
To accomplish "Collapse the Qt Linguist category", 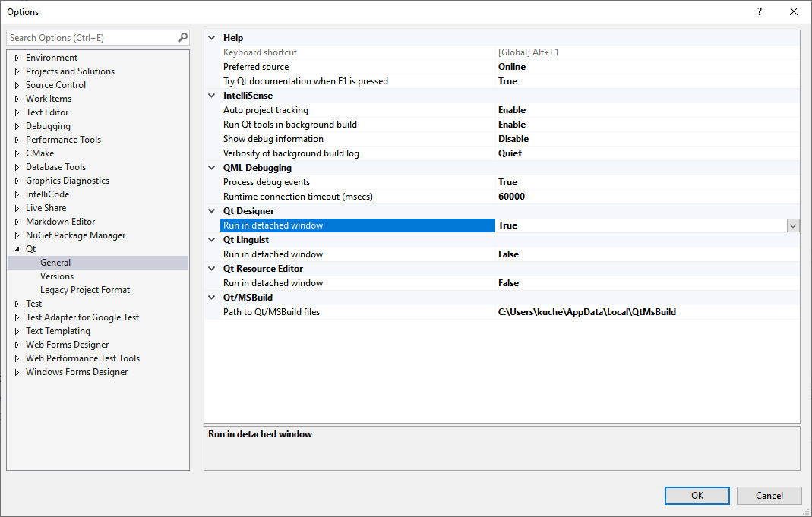I will (x=212, y=240).
